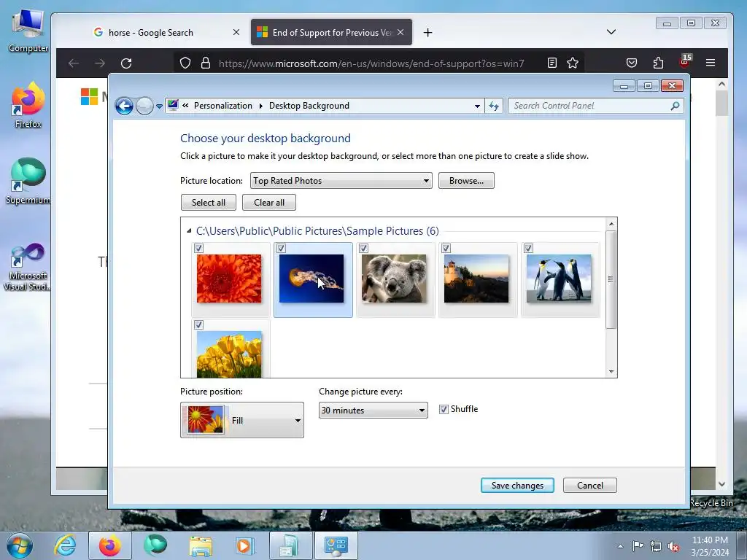Click the refresh icon beside the address bar
Image resolution: width=747 pixels, height=560 pixels.
click(494, 106)
